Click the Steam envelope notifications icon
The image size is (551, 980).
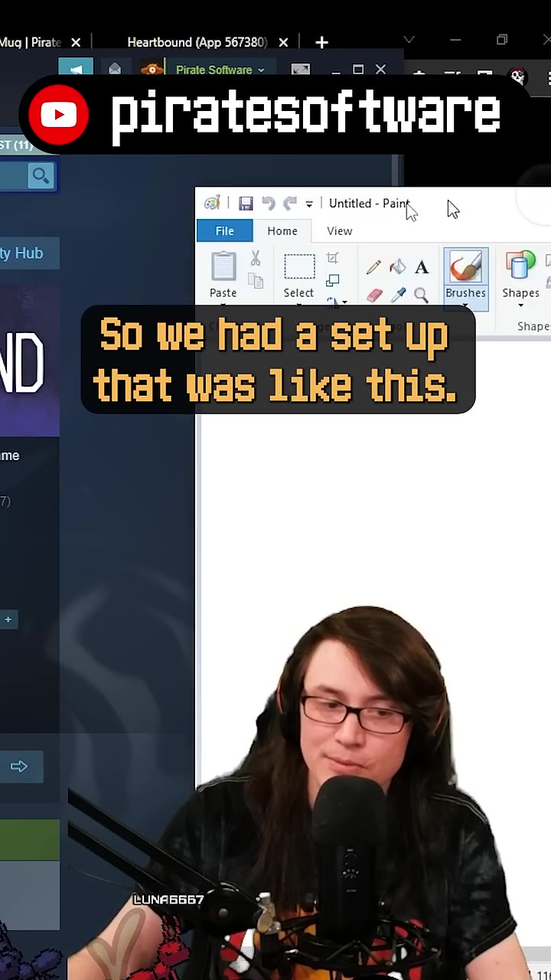tap(115, 69)
